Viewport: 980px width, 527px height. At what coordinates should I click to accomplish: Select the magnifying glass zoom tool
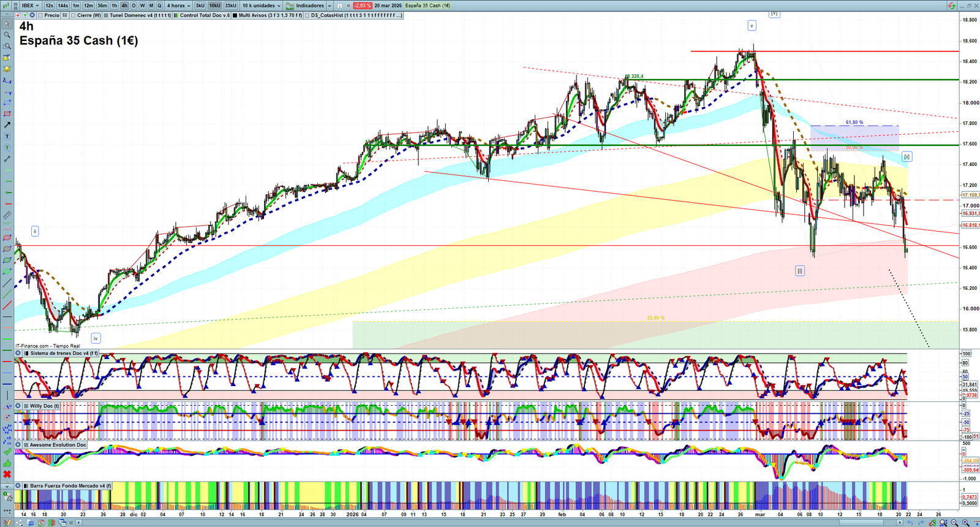(x=7, y=35)
